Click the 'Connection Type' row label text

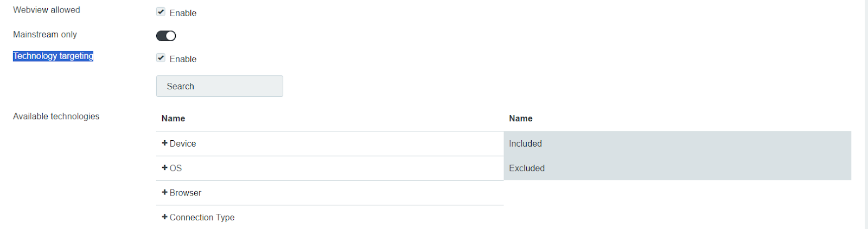click(x=202, y=218)
